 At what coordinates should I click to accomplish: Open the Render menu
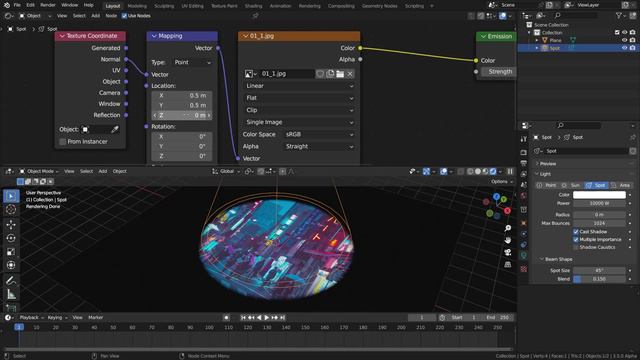tap(48, 5)
